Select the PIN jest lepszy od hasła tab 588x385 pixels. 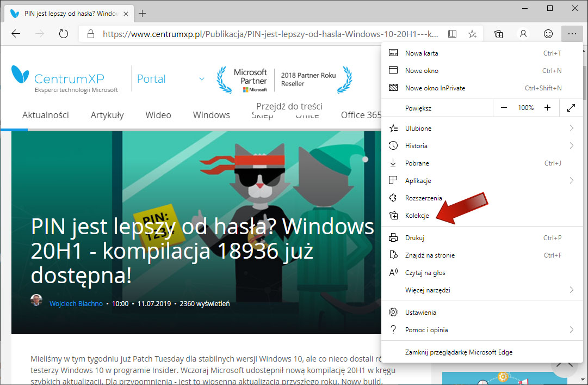tap(69, 14)
